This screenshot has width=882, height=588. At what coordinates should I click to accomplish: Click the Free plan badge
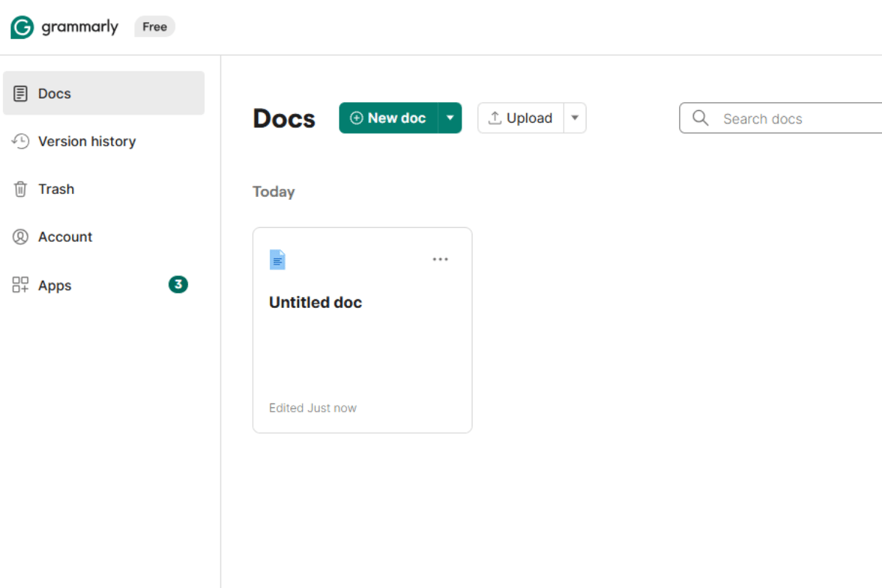[154, 26]
